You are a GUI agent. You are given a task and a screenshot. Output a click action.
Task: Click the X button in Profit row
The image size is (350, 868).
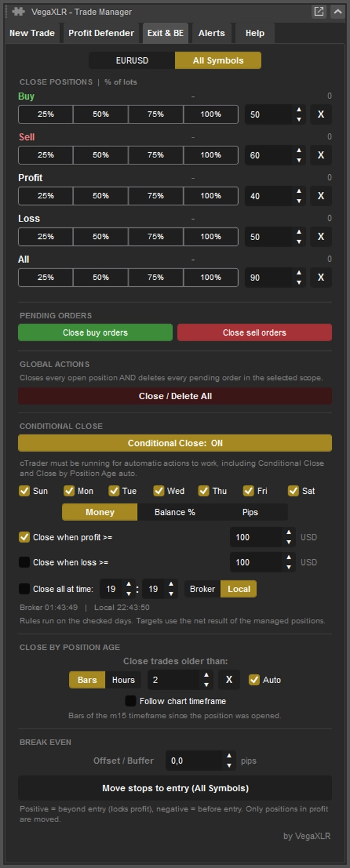(x=321, y=196)
